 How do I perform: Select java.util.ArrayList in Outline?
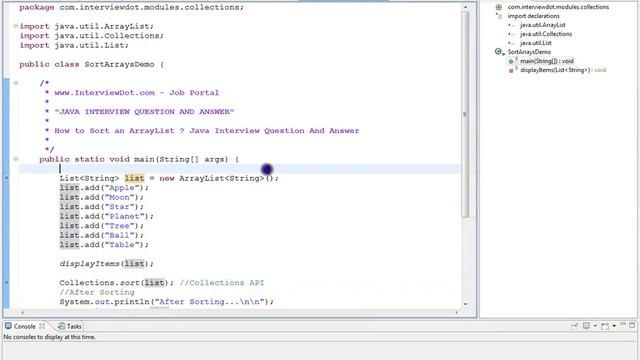tap(543, 25)
